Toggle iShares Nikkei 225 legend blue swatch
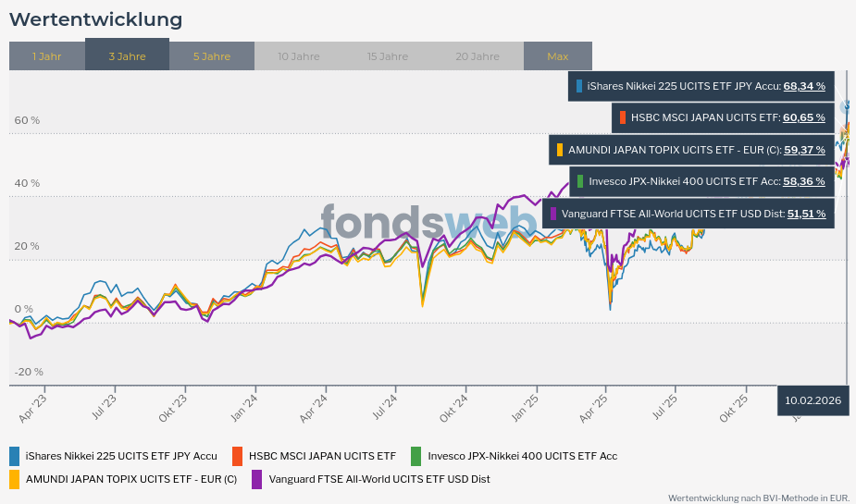Viewport: 856px width, 504px height. (x=14, y=456)
